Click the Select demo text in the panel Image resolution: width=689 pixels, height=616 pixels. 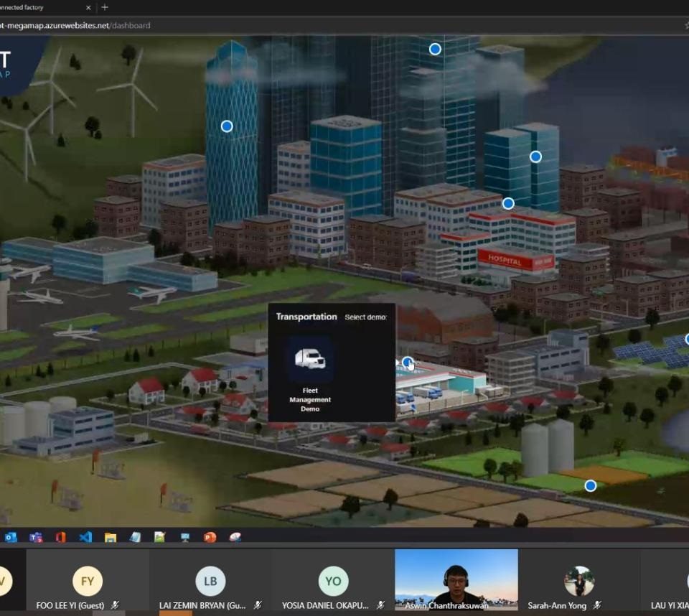tap(365, 317)
